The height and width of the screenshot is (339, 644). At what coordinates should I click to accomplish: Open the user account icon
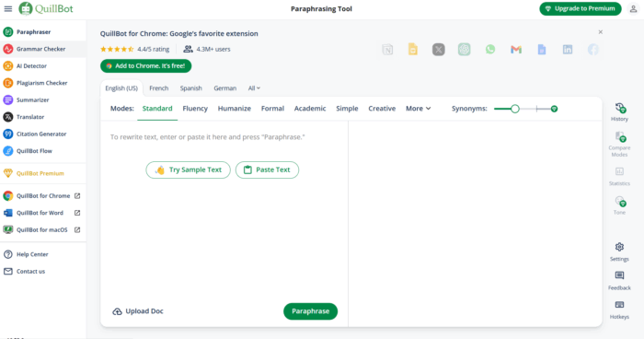[633, 8]
